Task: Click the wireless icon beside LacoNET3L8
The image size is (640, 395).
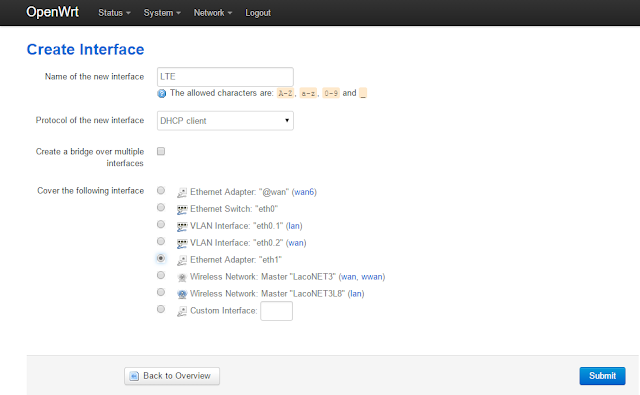Action: click(182, 294)
